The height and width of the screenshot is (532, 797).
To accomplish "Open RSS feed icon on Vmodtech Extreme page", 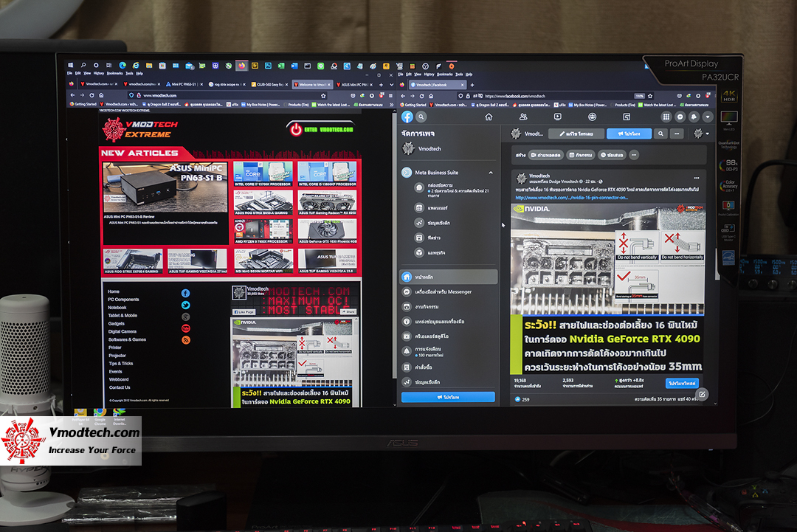I will pos(185,340).
